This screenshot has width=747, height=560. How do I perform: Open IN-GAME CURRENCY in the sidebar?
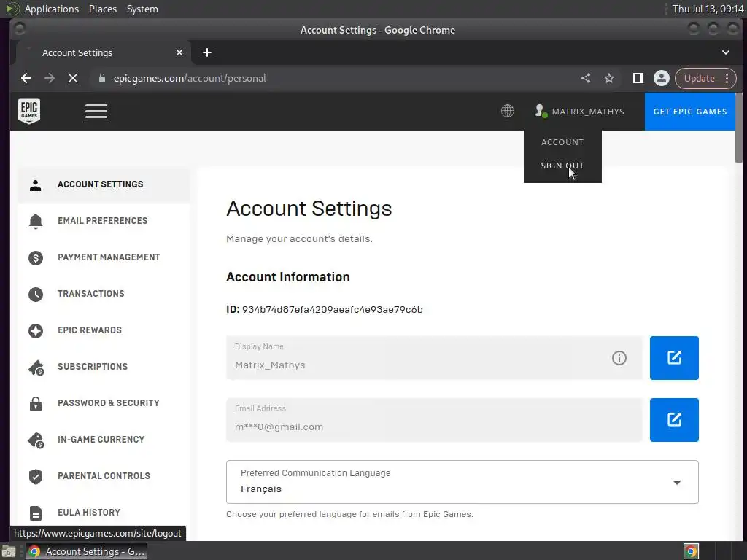pos(101,440)
